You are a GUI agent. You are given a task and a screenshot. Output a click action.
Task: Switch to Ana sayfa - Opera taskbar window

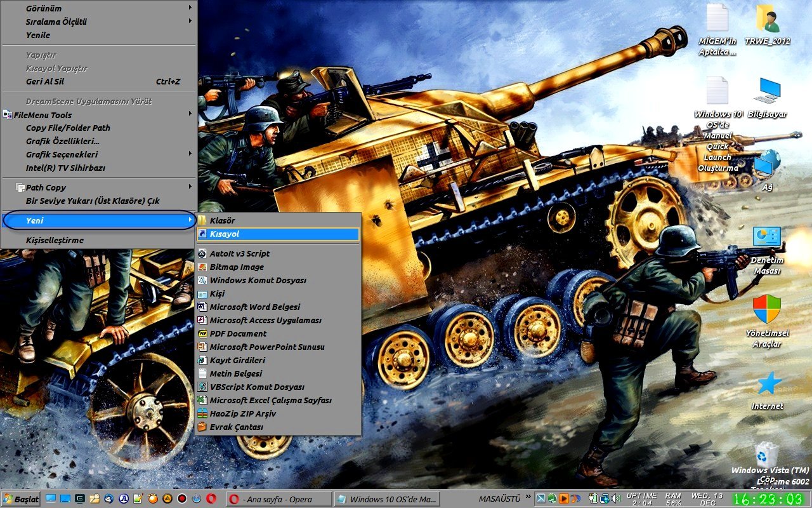[x=278, y=499]
